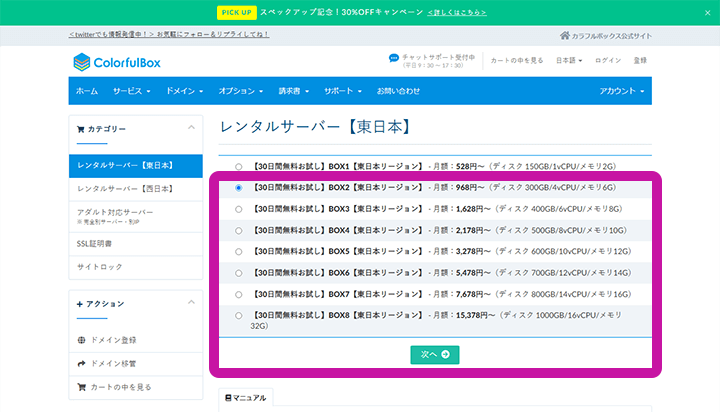Open the 日本語 language dropdown
Image resolution: width=720 pixels, height=412 pixels.
(568, 60)
